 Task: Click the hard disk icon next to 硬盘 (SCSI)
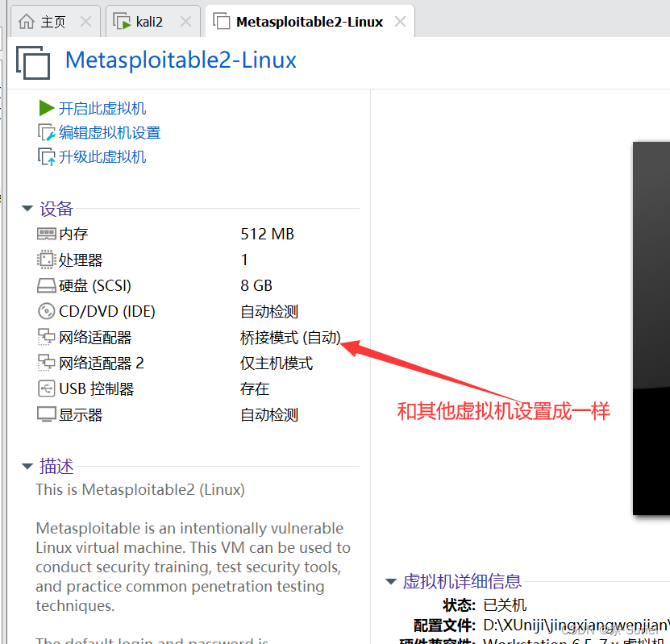point(46,285)
